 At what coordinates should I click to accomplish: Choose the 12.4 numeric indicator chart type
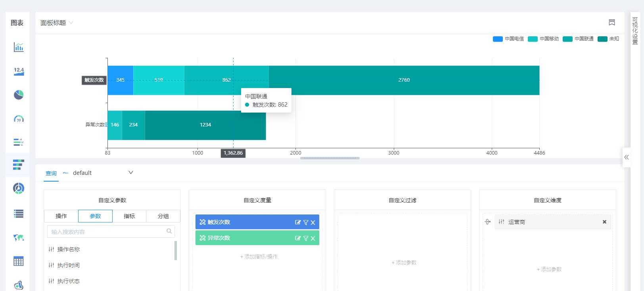(19, 71)
